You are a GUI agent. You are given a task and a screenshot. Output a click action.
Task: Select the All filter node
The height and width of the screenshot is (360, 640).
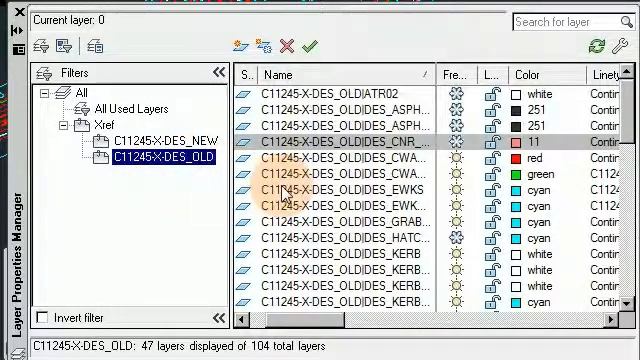tap(81, 93)
